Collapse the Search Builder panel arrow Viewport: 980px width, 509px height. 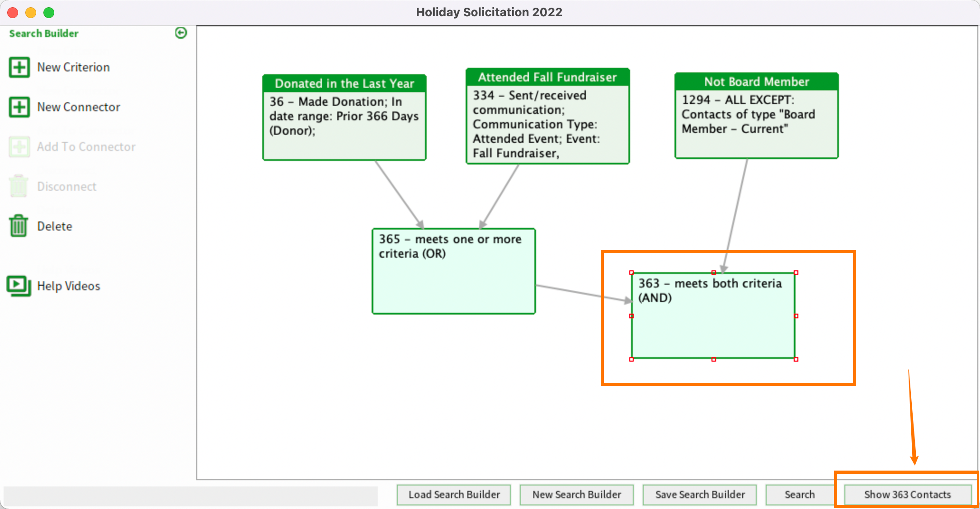point(181,33)
